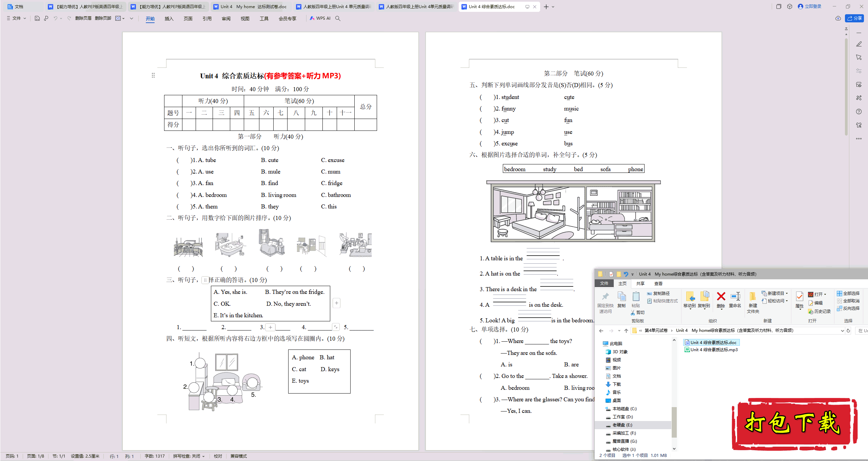Open the tab list dropdown arrow next to plus

[553, 7]
